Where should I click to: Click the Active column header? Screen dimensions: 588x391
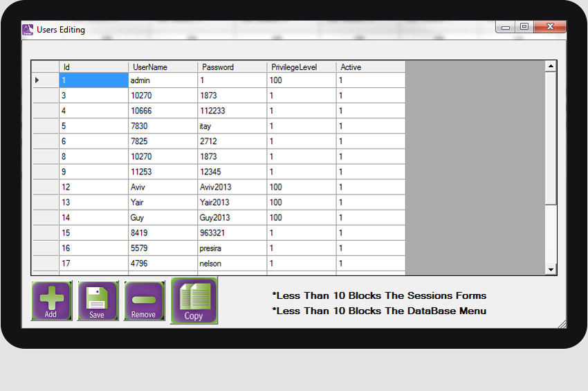[370, 67]
